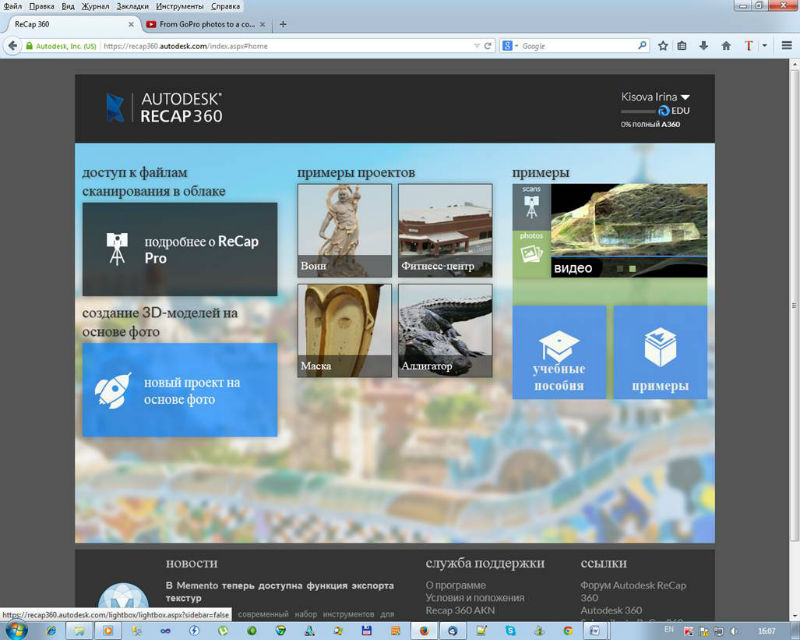Click the bookmark star icon in toolbar
This screenshot has height=640, width=800.
coord(663,46)
